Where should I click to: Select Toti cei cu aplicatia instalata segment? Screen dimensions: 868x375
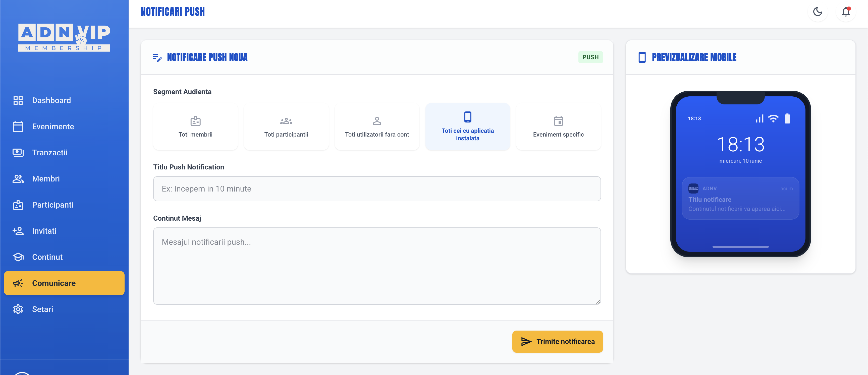(467, 127)
